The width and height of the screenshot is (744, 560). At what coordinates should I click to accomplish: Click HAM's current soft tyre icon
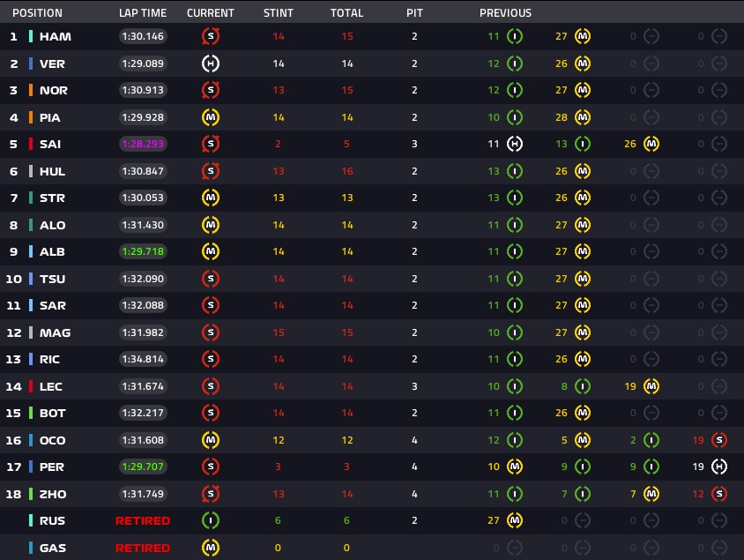pyautogui.click(x=210, y=36)
